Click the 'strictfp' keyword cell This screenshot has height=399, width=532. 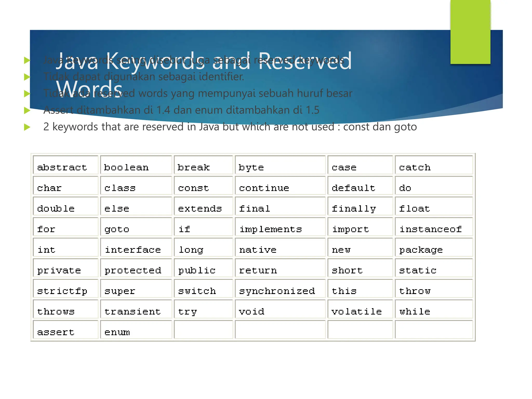click(65, 288)
